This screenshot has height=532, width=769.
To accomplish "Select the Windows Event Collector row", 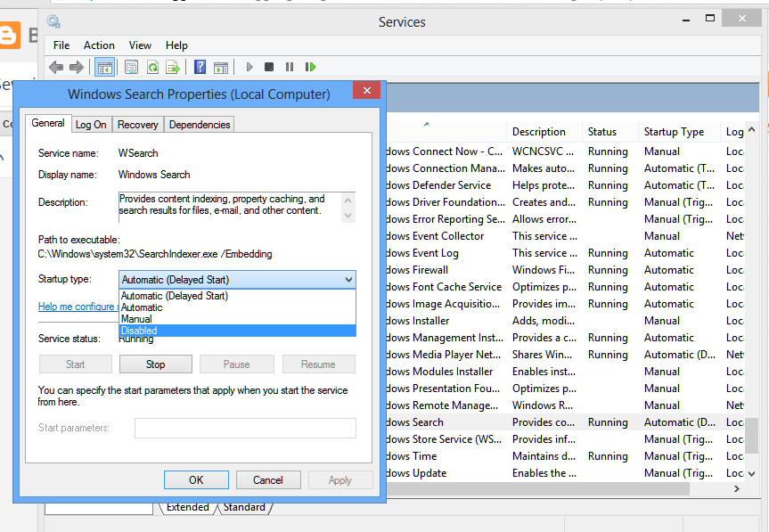I will pos(564,236).
